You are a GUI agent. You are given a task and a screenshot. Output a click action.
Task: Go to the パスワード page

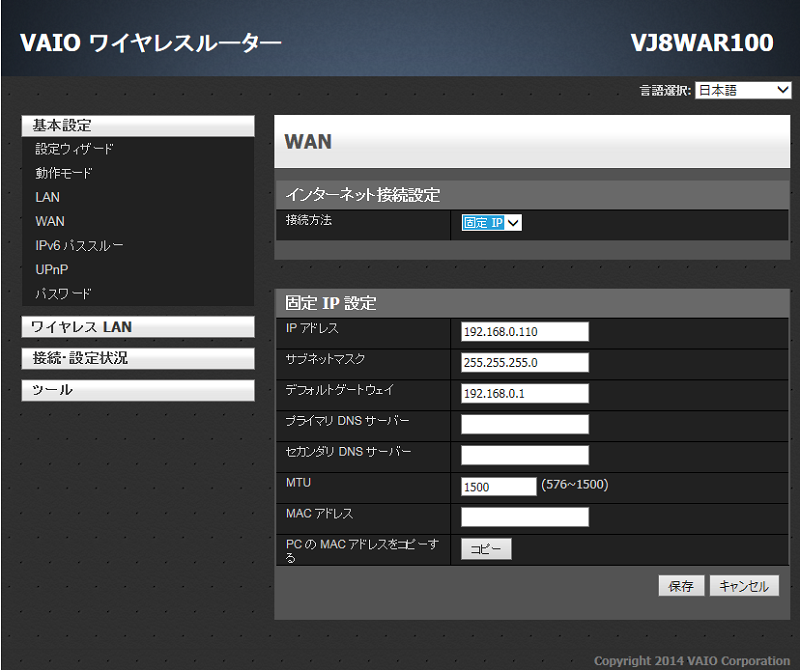click(x=63, y=293)
